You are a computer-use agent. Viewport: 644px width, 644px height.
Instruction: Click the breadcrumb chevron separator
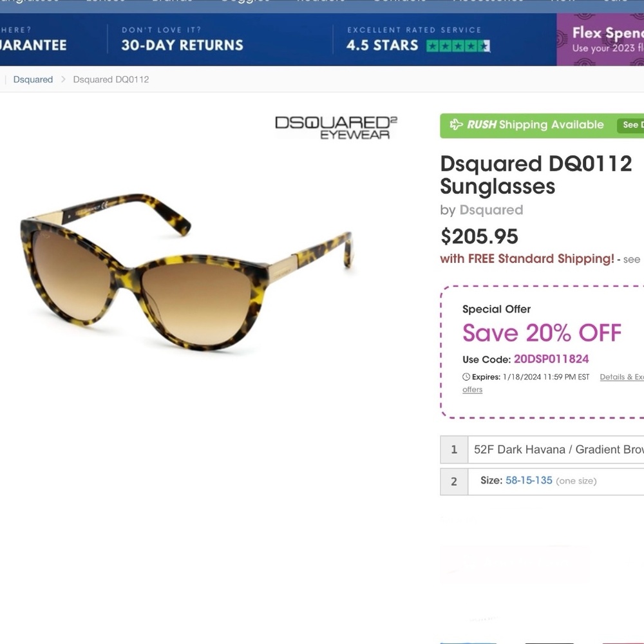click(62, 79)
